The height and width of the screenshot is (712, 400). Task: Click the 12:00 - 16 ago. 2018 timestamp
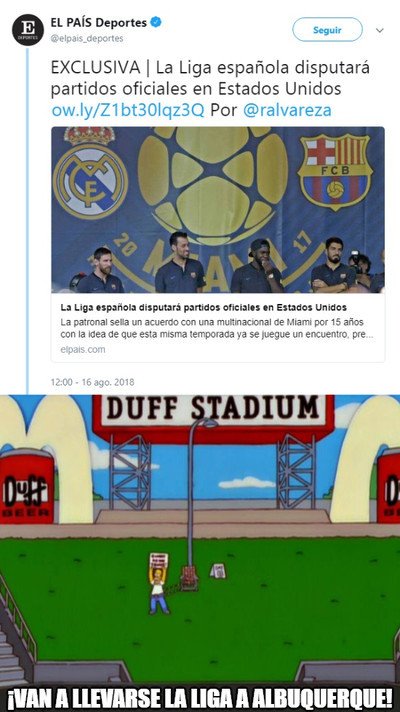pyautogui.click(x=93, y=382)
